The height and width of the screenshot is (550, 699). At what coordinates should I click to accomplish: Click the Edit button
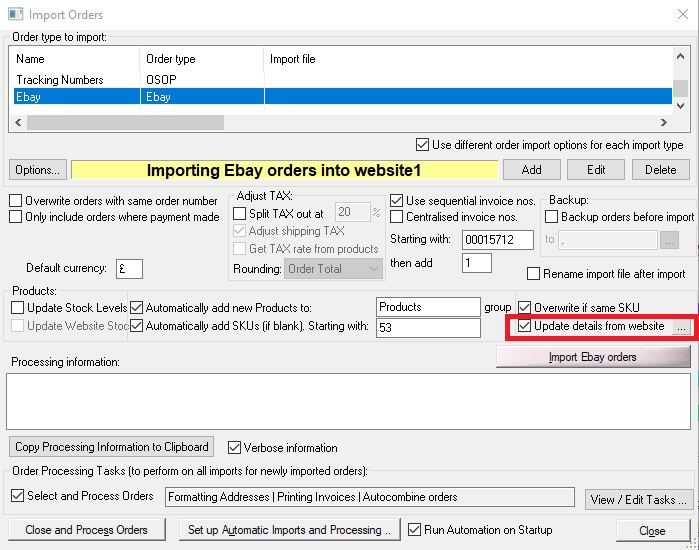(596, 170)
